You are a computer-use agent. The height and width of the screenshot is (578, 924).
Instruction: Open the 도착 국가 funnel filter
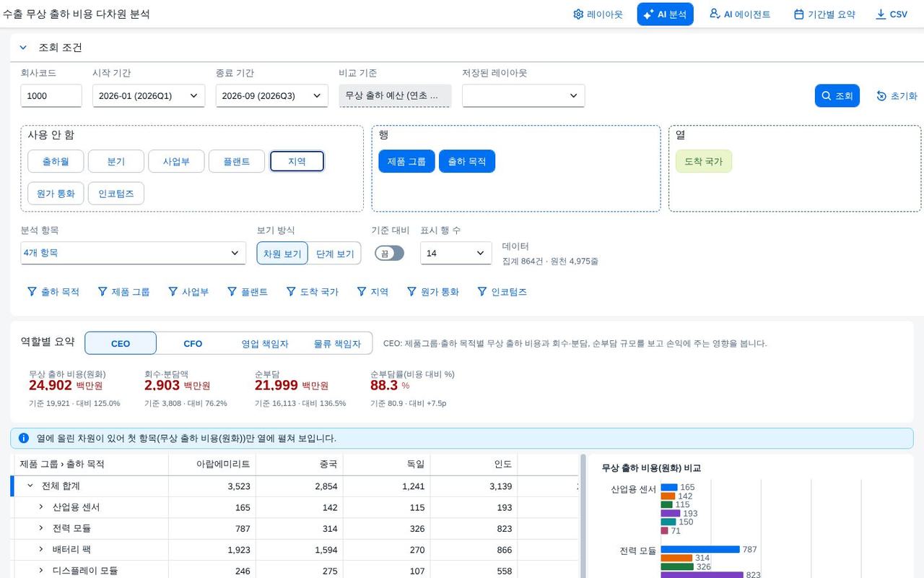(312, 292)
